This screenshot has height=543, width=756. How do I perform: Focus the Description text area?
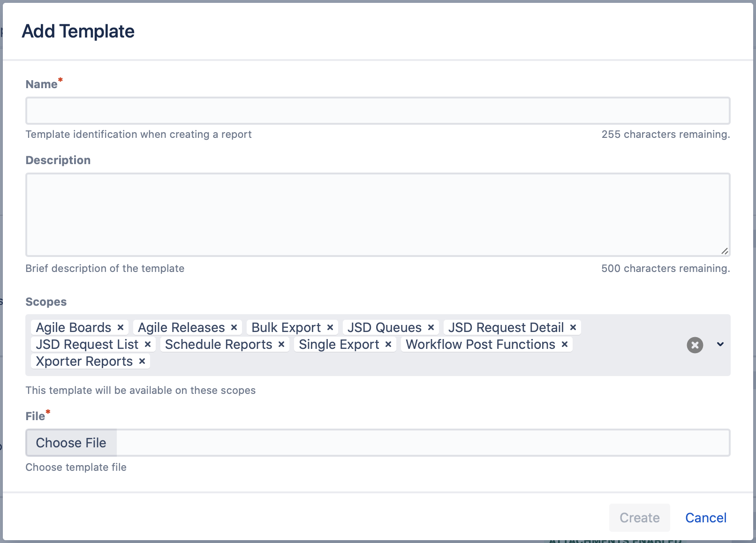(x=378, y=214)
